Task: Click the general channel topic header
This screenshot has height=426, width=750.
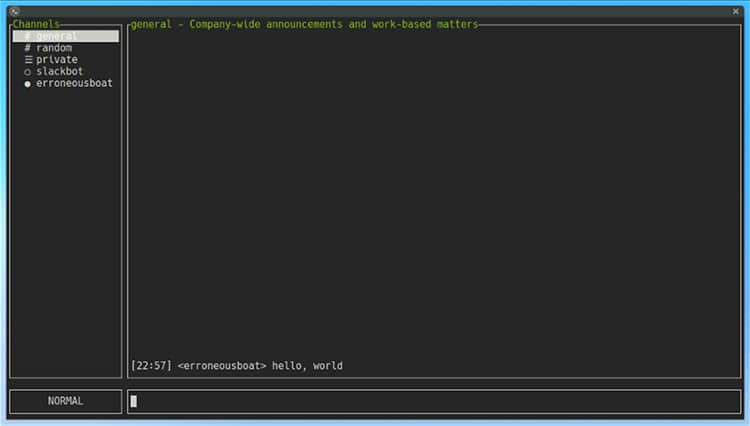Action: (304, 24)
